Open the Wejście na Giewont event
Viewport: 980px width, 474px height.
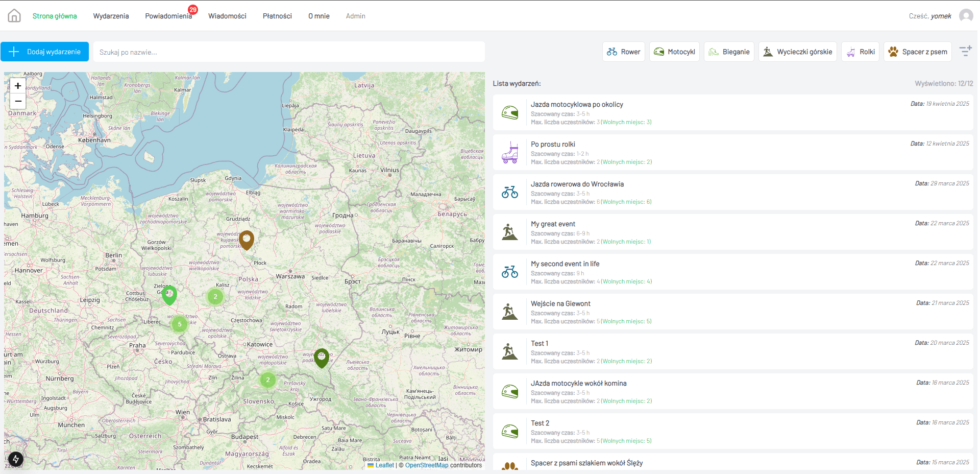pyautogui.click(x=560, y=303)
